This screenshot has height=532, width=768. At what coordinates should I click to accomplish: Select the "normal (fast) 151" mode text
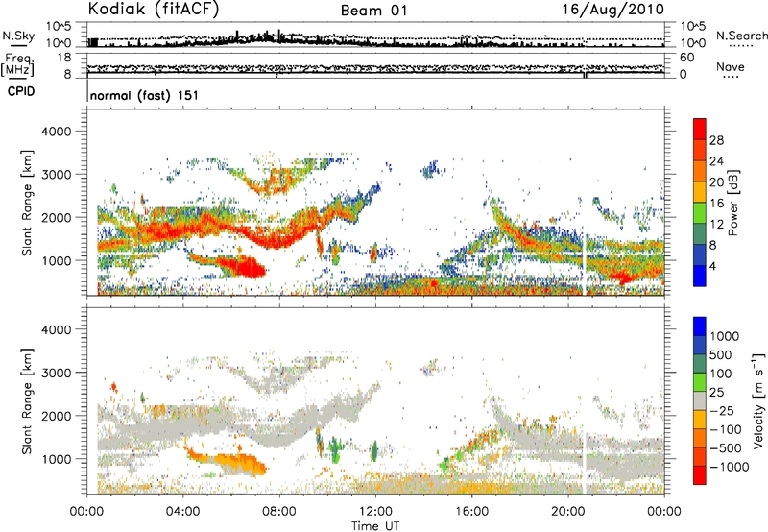pyautogui.click(x=145, y=95)
